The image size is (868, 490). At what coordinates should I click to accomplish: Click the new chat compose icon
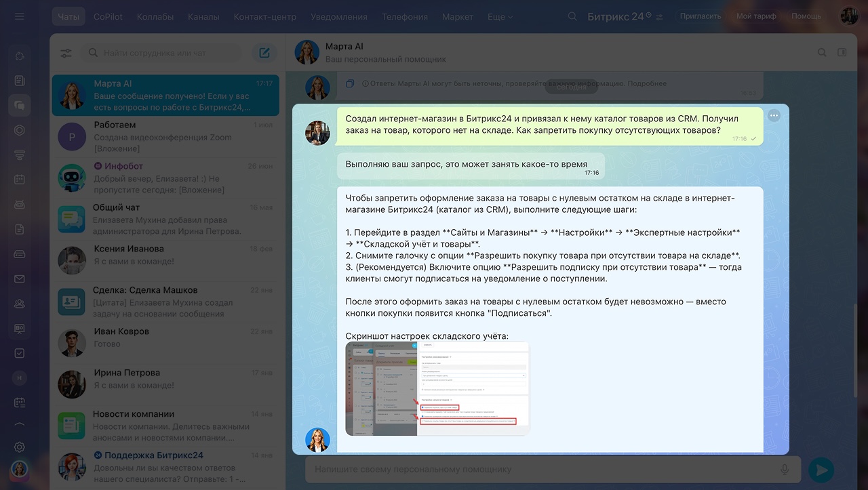pyautogui.click(x=264, y=53)
